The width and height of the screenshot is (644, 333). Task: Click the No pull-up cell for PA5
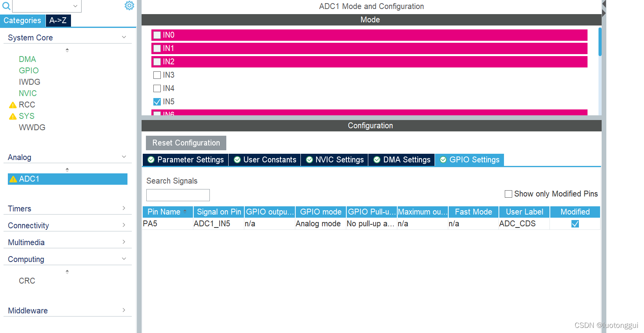(372, 224)
